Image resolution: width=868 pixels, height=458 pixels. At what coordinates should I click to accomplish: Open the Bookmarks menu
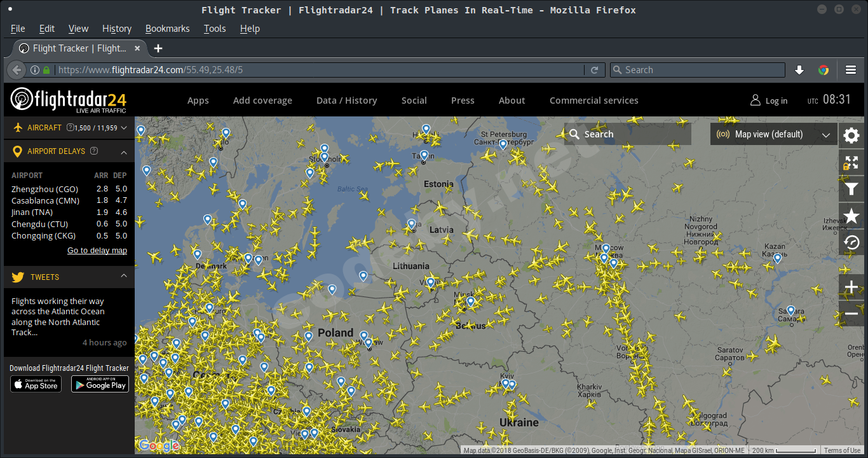(x=168, y=29)
